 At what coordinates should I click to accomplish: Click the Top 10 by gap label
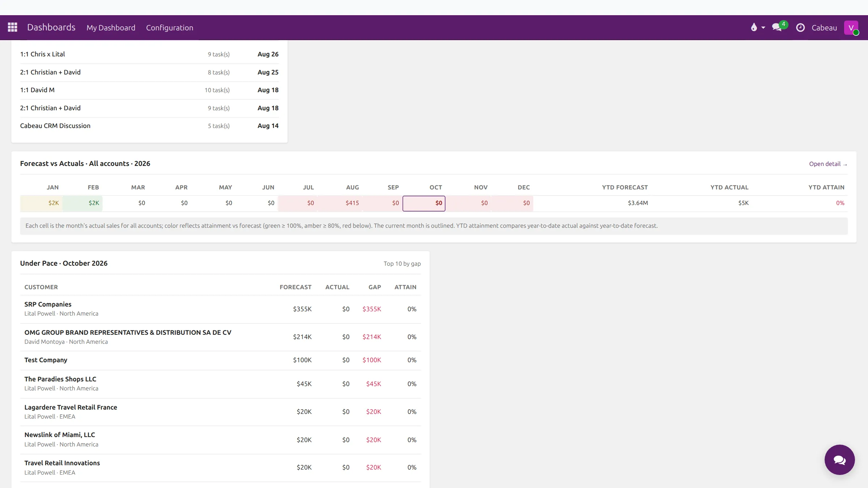pos(402,264)
